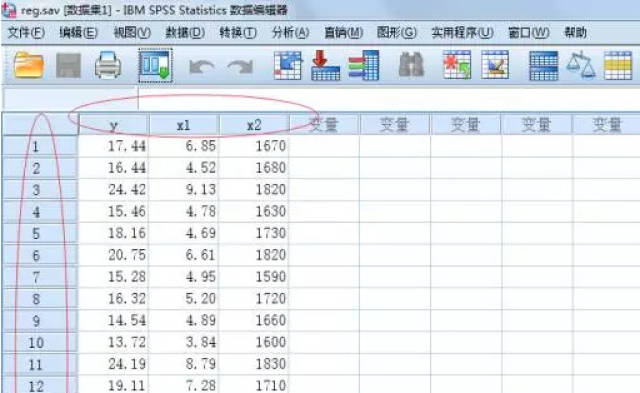Open the 直销(M) menu
Screen dimensions: 640x393
pos(343,32)
